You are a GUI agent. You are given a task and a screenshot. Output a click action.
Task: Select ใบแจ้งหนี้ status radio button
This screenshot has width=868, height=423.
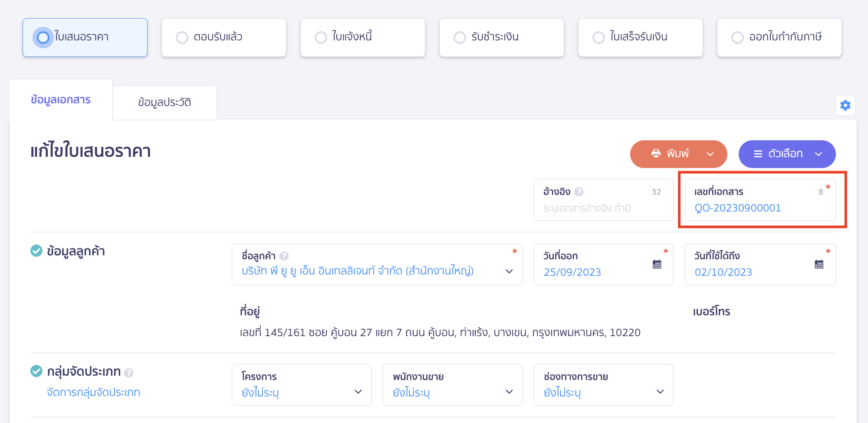321,38
